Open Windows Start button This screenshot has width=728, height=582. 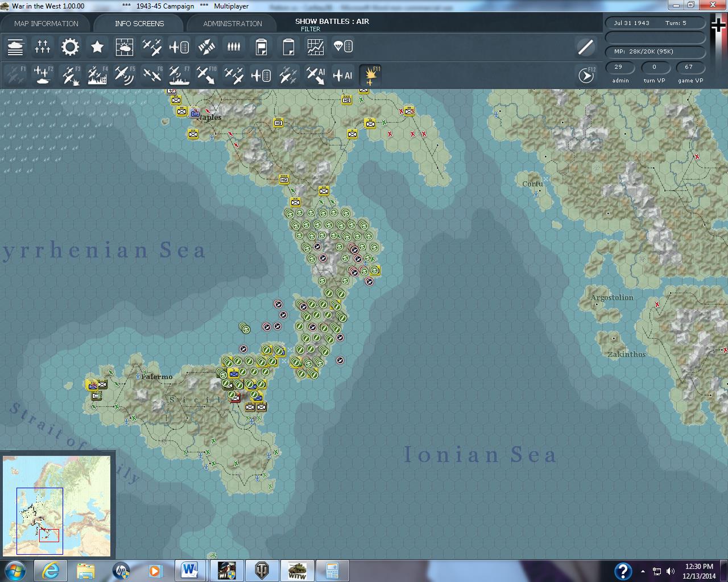point(14,570)
